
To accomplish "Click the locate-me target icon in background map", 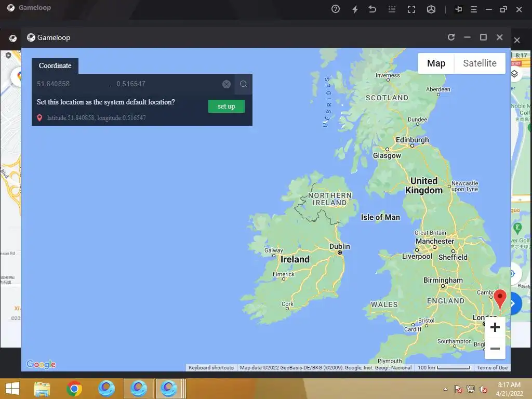I will tap(513, 273).
